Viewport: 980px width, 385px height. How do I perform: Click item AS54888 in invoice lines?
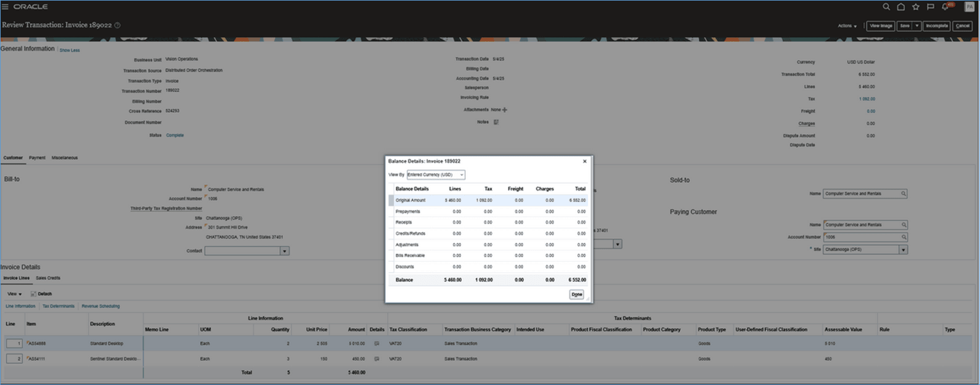pos(36,344)
